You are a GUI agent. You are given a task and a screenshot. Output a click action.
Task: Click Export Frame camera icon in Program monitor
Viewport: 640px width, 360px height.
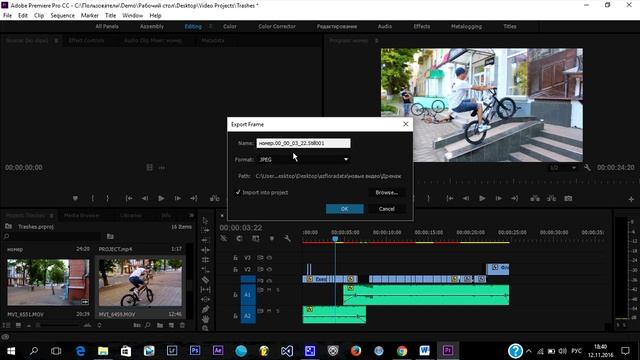pos(568,198)
